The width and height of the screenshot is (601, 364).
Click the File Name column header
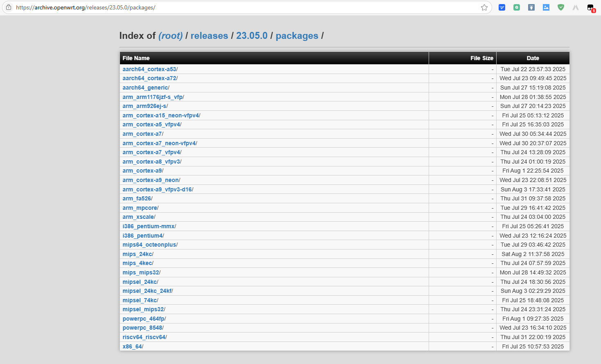[136, 58]
